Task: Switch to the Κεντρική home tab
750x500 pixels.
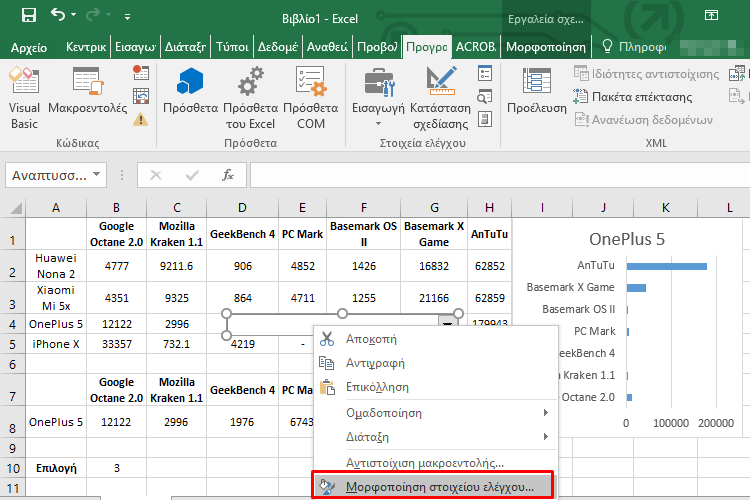Action: point(86,47)
